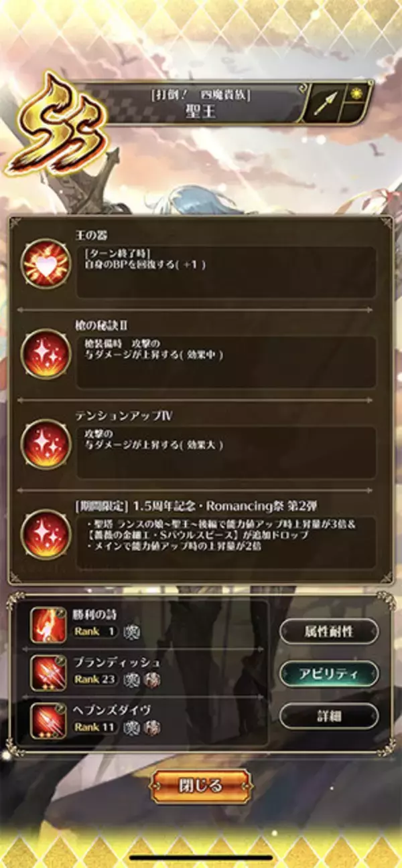Select the ブランディッシュ skill icon
Viewport: 402px width, 868px height.
coord(48,672)
